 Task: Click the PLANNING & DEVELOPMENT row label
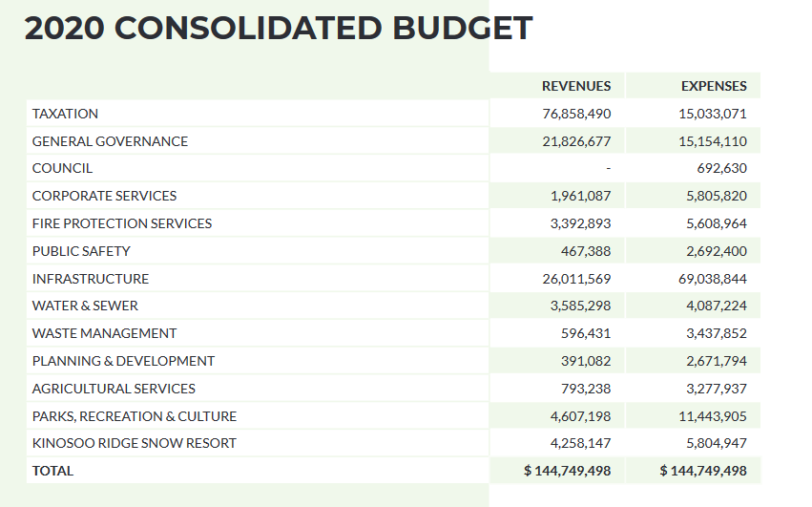pos(123,361)
